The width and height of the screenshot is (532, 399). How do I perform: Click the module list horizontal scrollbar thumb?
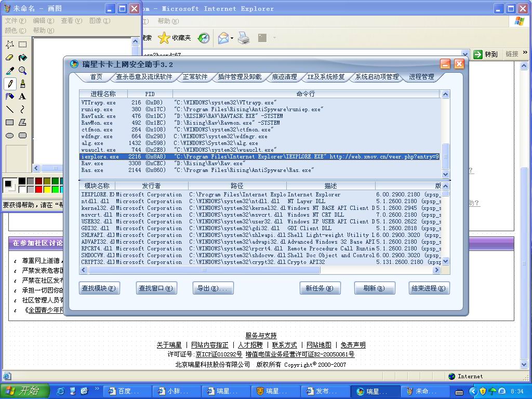coord(204,270)
